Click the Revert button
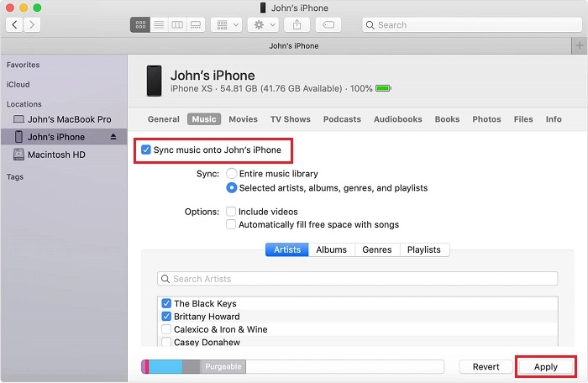 (486, 367)
